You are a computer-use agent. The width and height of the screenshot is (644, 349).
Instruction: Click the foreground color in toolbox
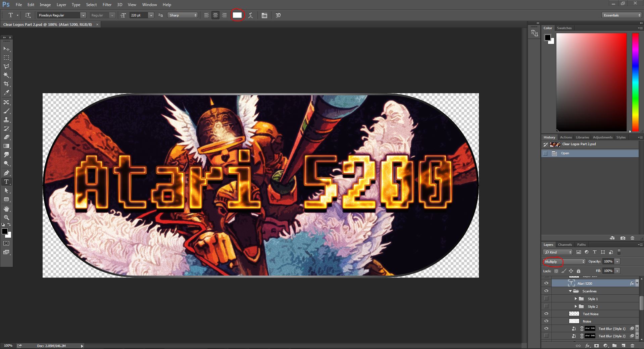tap(5, 231)
